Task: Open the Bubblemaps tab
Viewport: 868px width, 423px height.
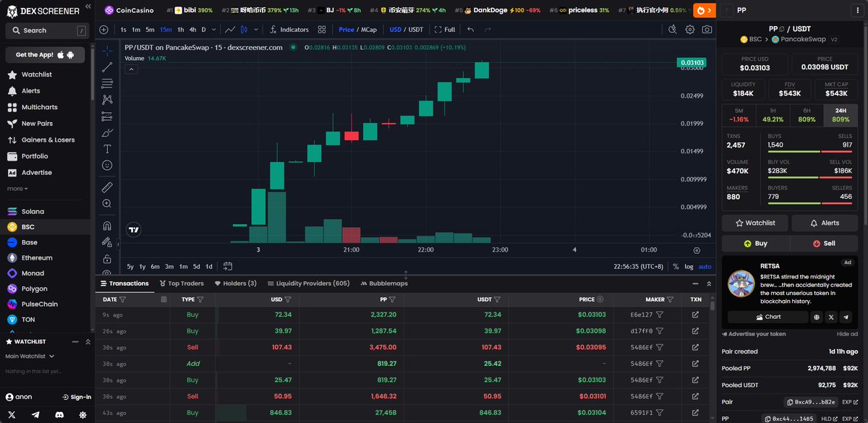Action: click(x=383, y=283)
